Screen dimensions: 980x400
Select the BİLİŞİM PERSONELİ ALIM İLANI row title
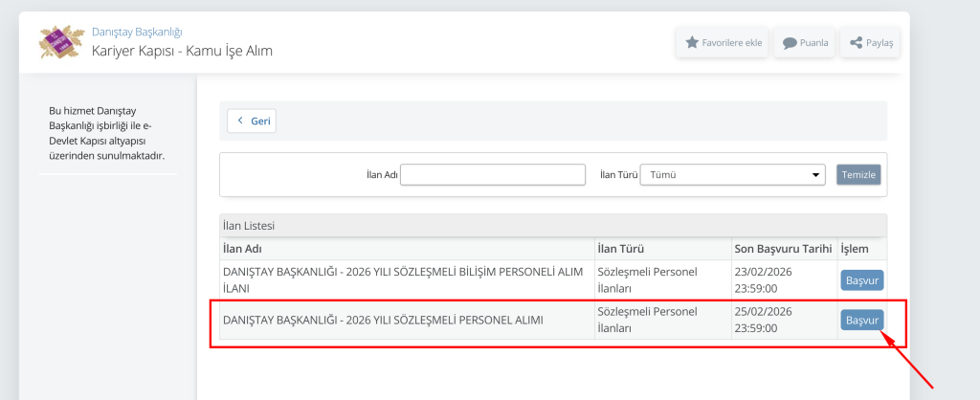click(403, 280)
